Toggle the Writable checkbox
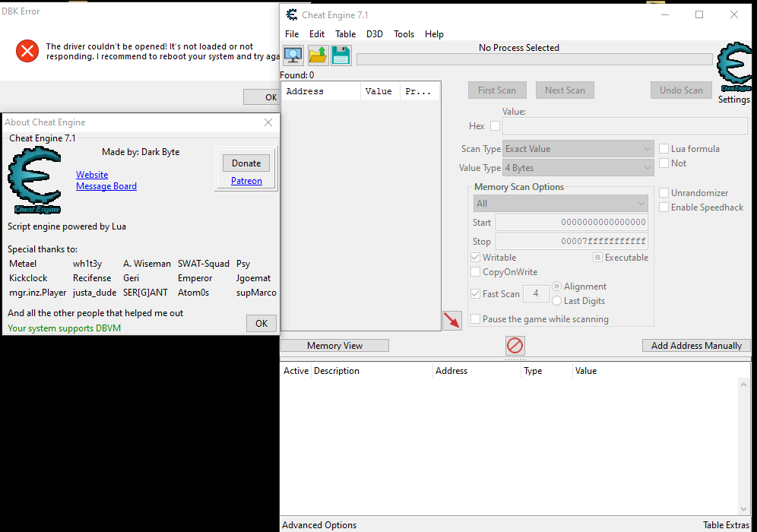757x532 pixels. [475, 258]
